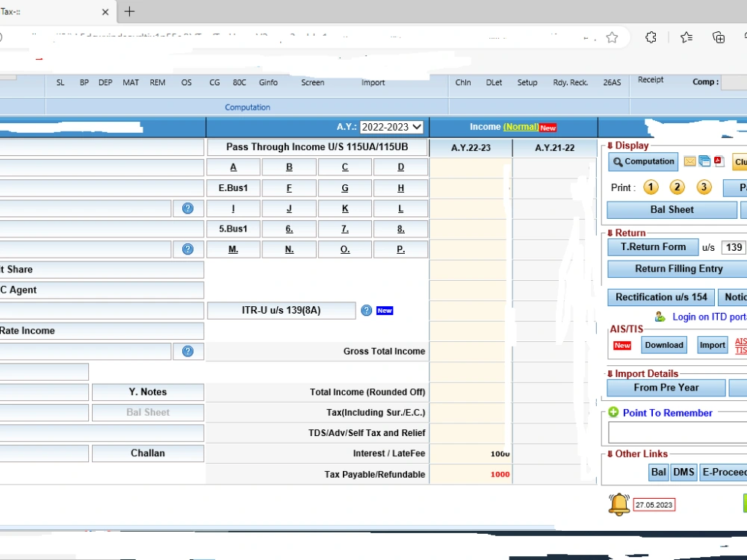Click Return Filling Entry button
The height and width of the screenshot is (560, 747).
[678, 269]
